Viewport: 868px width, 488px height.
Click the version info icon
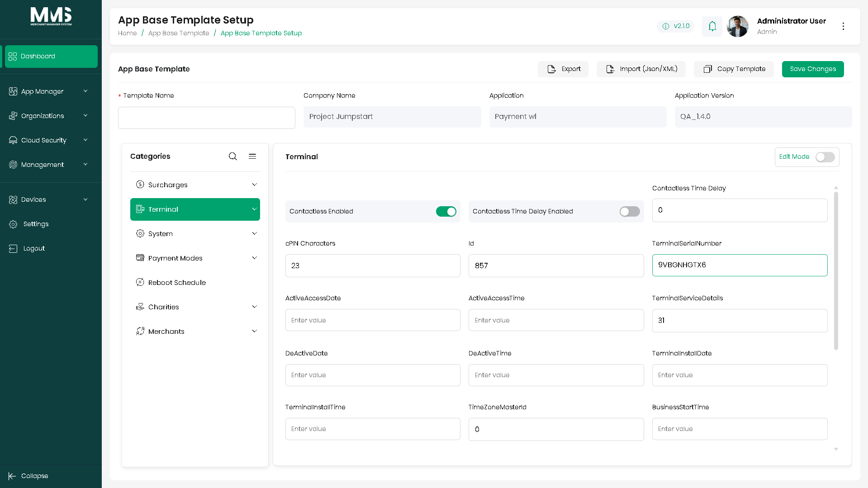tap(666, 26)
